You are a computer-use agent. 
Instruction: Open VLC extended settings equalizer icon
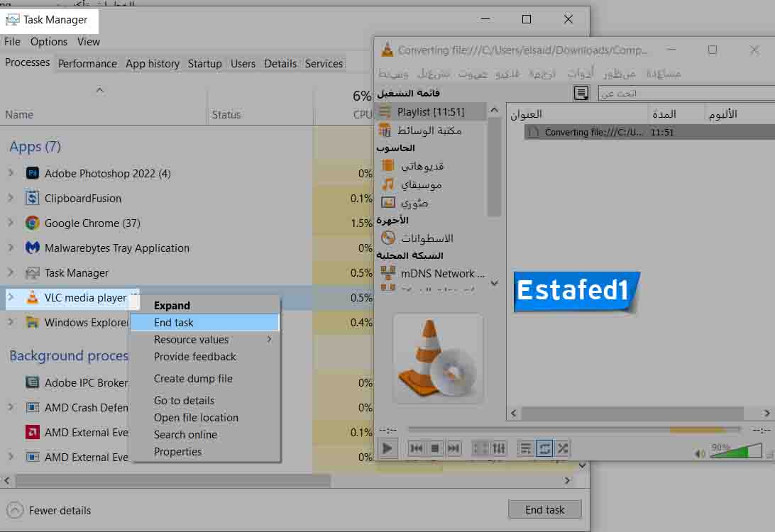coord(499,448)
